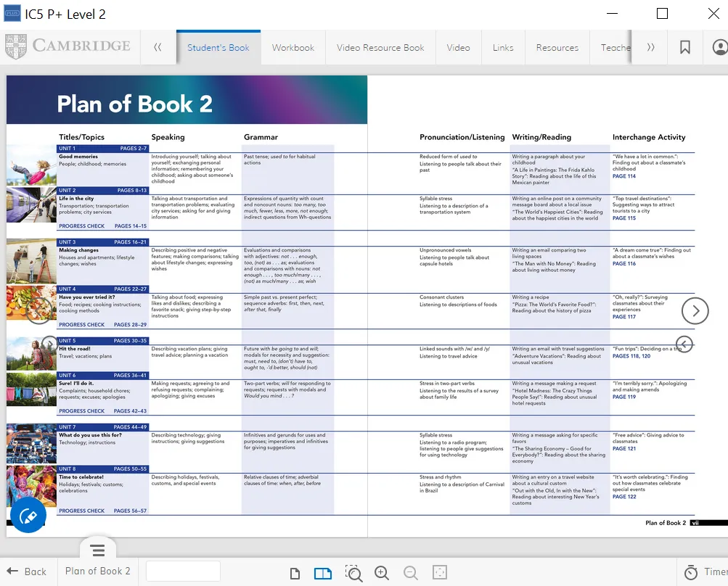
Task: Click the Pronunciation/Listening column heading
Action: pos(462,137)
